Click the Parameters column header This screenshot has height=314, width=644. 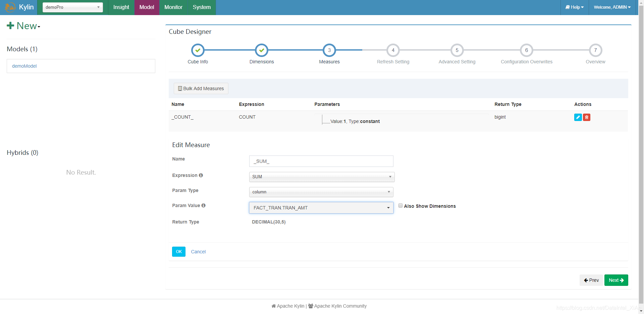pos(327,104)
